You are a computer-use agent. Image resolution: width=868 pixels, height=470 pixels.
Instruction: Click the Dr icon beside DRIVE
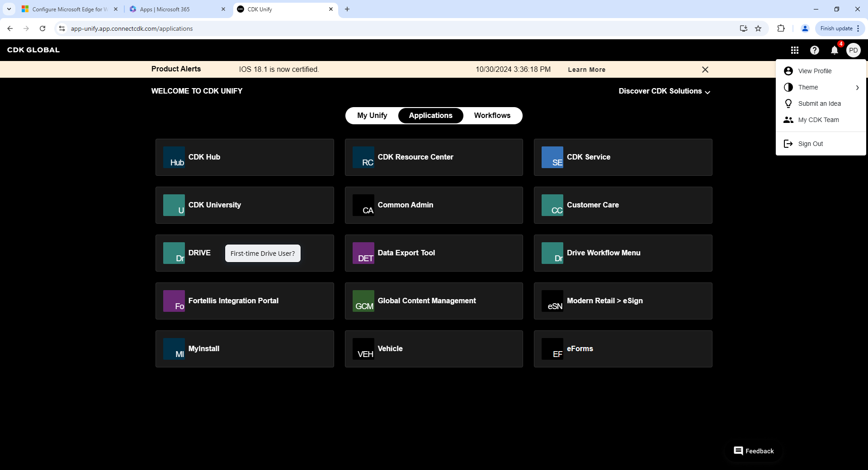174,253
